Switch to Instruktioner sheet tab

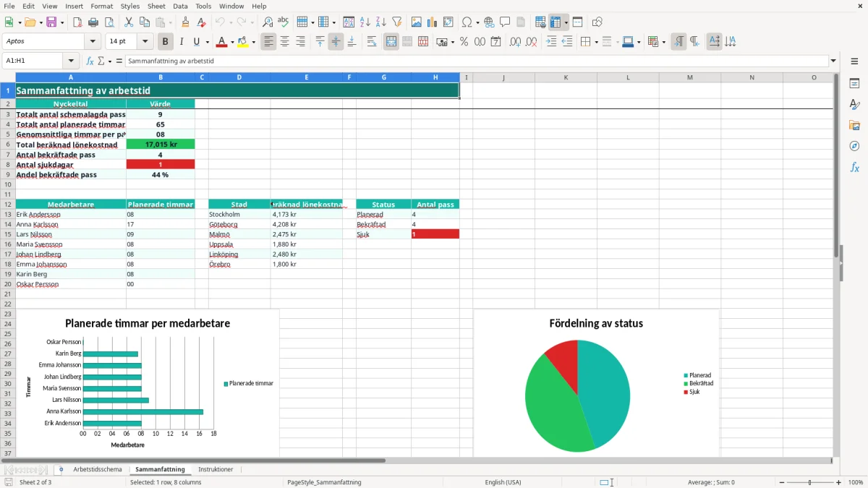click(216, 469)
